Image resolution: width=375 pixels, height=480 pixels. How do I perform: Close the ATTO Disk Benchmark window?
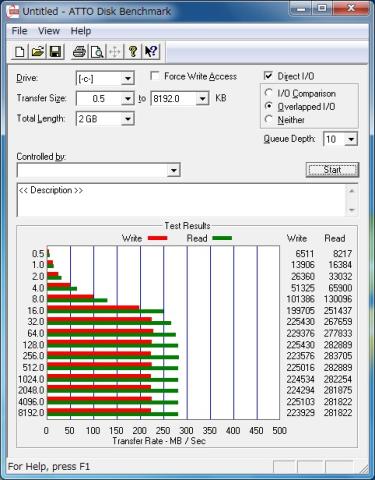pos(351,8)
